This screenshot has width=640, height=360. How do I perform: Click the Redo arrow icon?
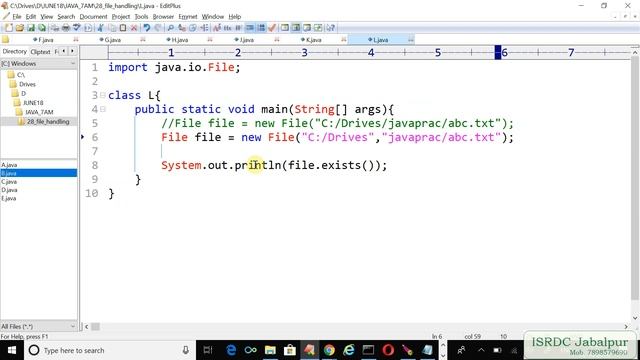[x=158, y=28]
